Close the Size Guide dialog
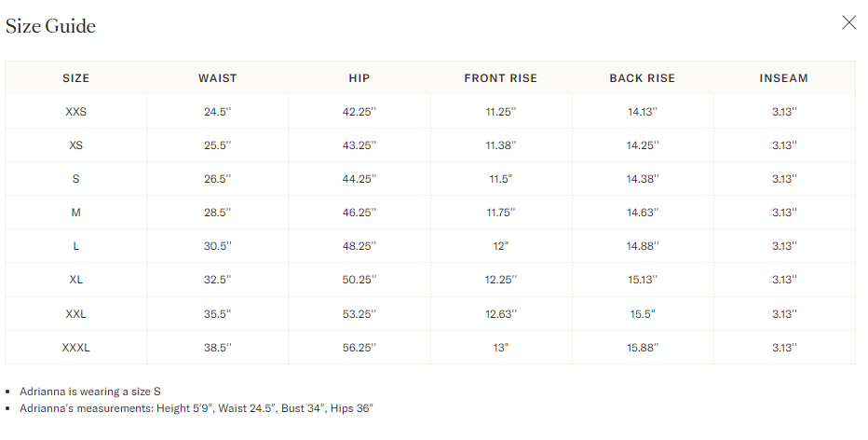868x440 pixels. pyautogui.click(x=848, y=22)
